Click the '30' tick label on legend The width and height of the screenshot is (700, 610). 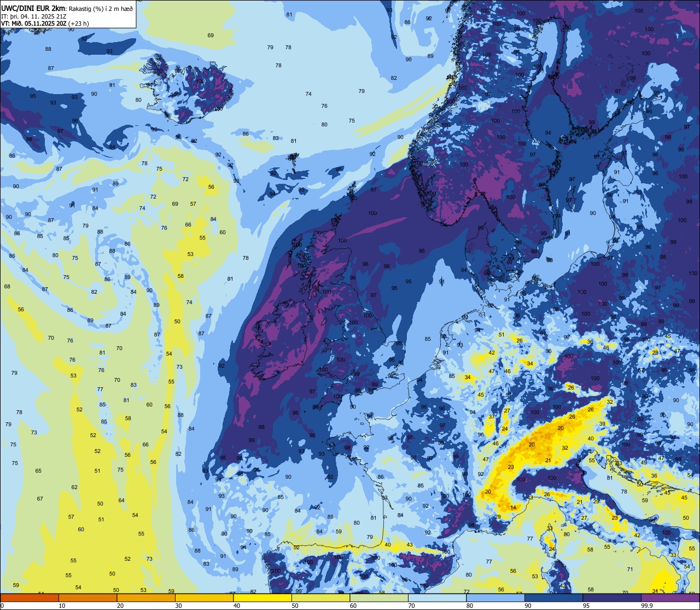178,606
